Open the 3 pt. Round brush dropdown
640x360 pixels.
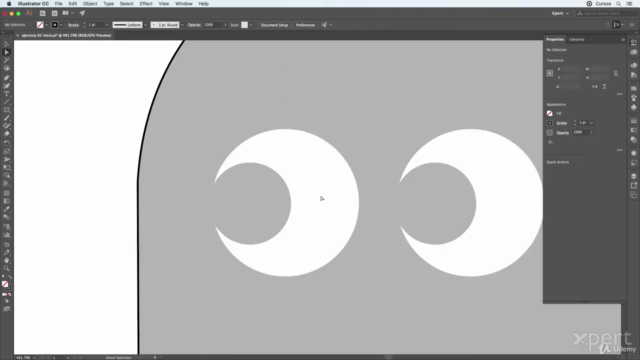pos(182,25)
